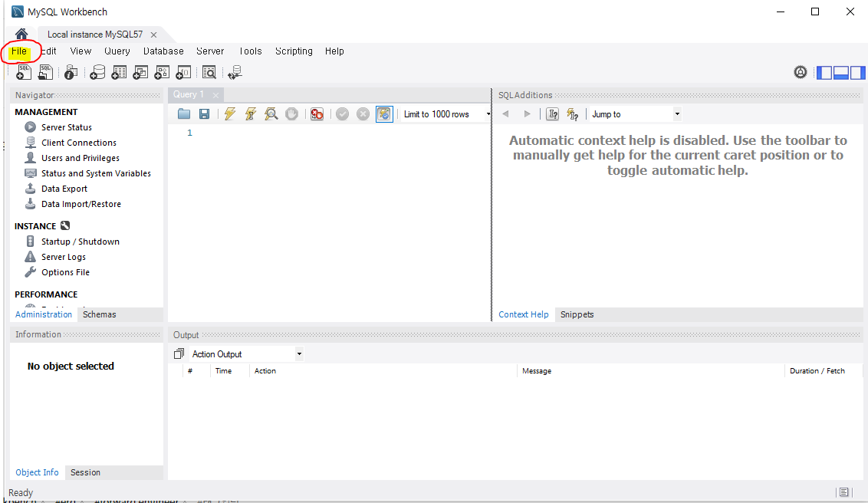The image size is (868, 503).
Task: Open the Server menu
Action: [210, 51]
